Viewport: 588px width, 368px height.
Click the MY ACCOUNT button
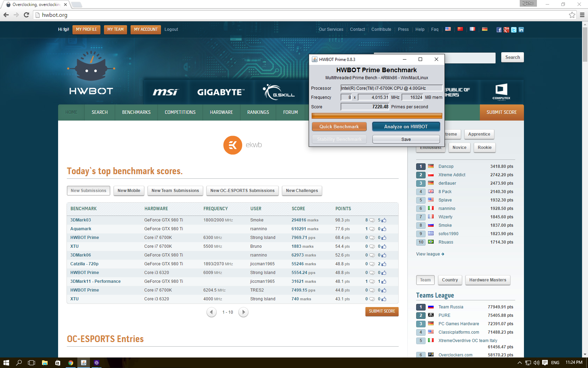(x=146, y=29)
